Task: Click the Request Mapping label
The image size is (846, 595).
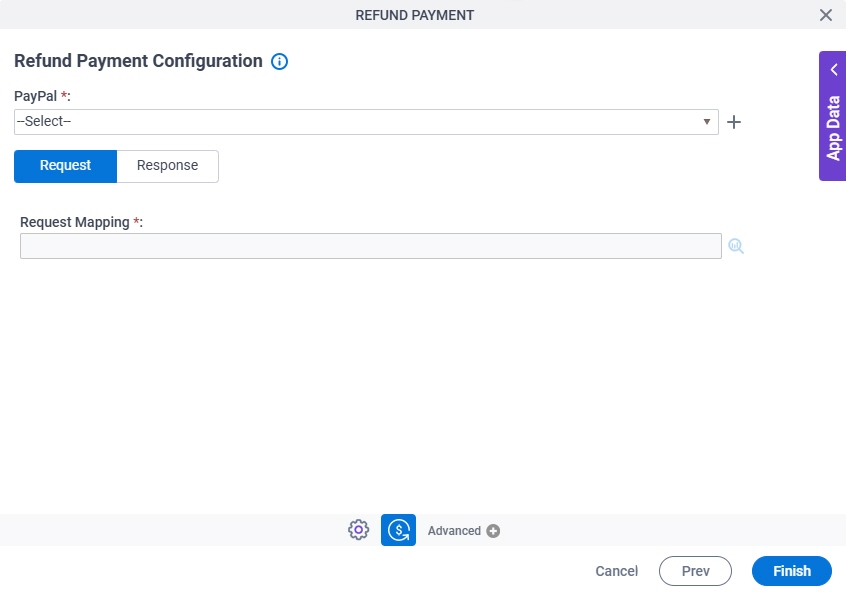Action: [x=81, y=222]
